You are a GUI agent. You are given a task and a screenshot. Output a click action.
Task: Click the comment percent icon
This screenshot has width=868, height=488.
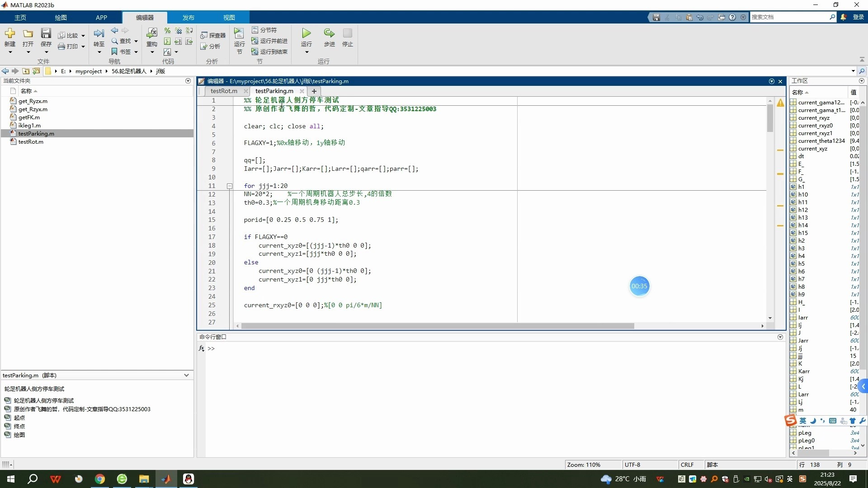click(167, 31)
